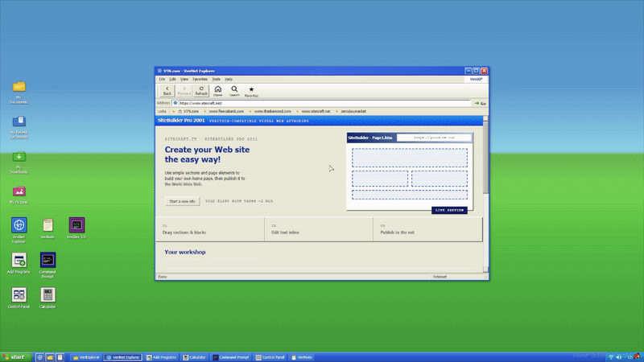
Task: Click the browser vertical scrollbar thumb
Action: pyautogui.click(x=485, y=157)
